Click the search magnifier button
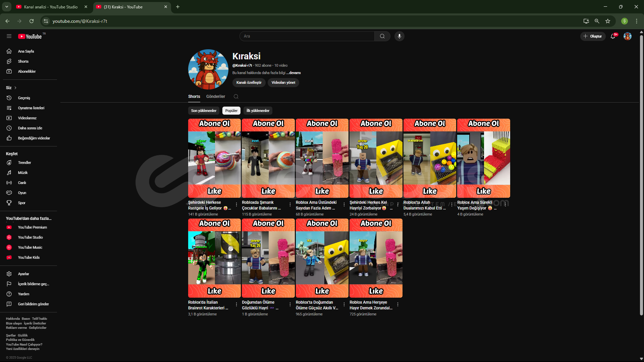Image resolution: width=644 pixels, height=362 pixels. 382,36
